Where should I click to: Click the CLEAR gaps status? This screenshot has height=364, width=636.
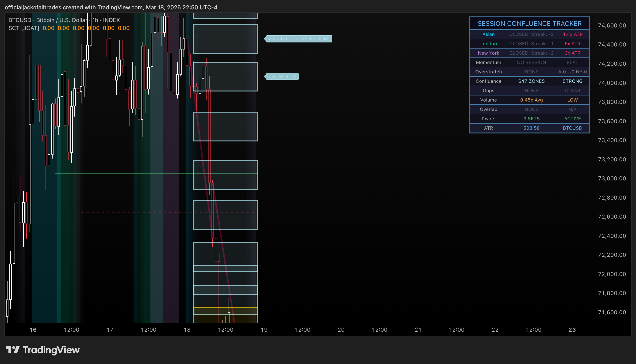tap(572, 91)
